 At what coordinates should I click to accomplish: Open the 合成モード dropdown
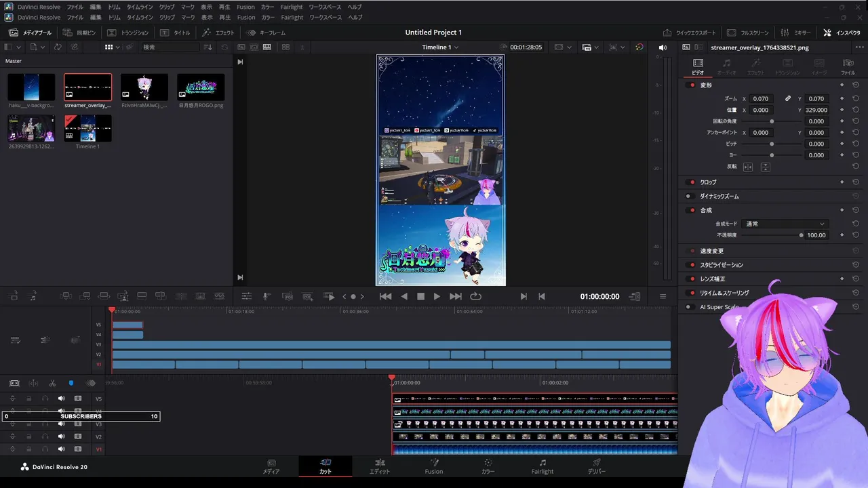tap(785, 224)
